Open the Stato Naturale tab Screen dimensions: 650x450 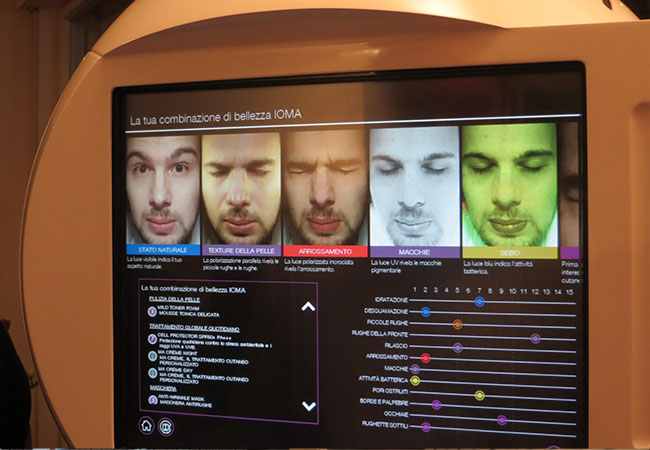(163, 250)
